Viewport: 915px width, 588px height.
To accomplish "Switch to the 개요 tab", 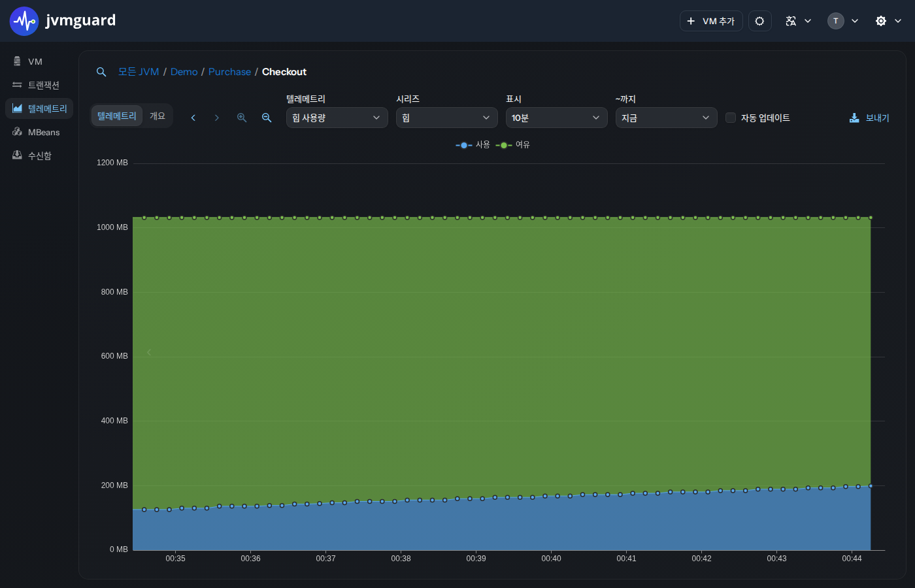I will coord(158,116).
